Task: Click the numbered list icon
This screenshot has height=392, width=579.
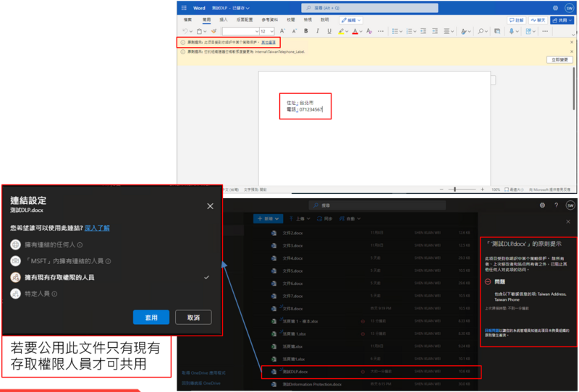Action: 409,31
